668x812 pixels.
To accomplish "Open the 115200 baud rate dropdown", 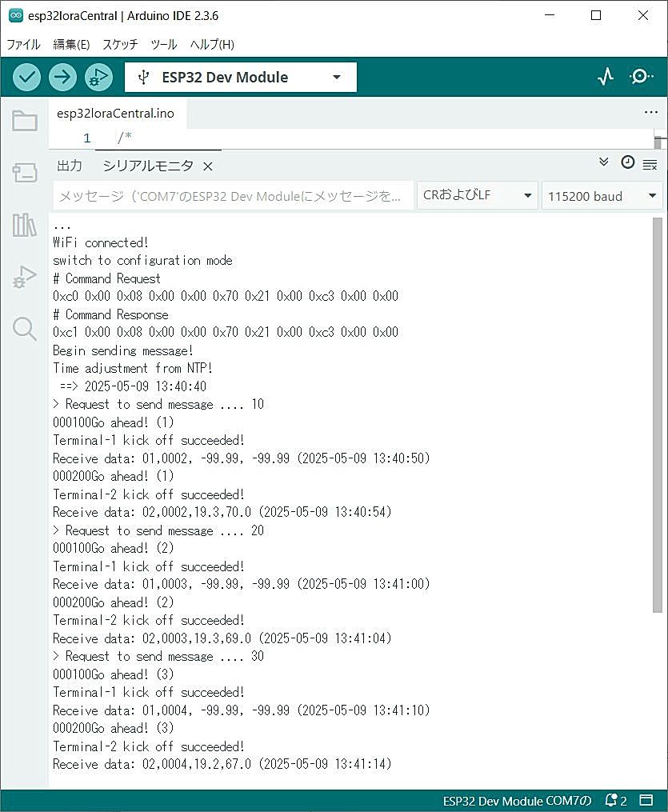I will (602, 196).
